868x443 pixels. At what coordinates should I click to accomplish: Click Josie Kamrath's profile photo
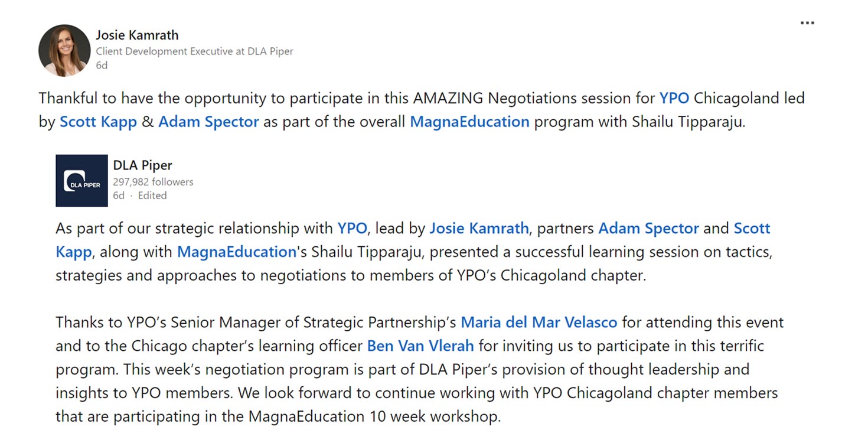(64, 50)
